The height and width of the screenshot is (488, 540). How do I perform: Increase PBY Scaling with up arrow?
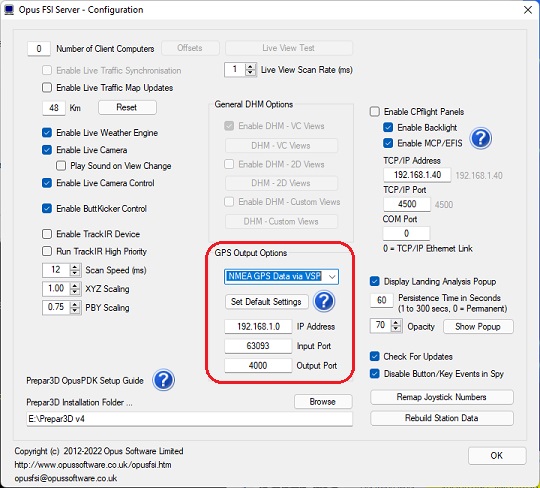pos(75,304)
